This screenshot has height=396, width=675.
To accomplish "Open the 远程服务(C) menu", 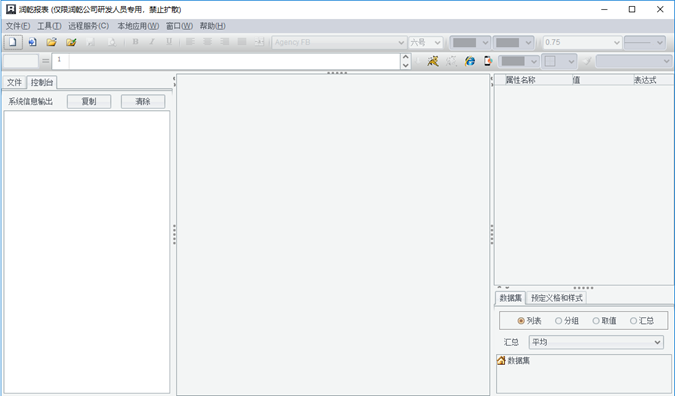I will point(88,26).
